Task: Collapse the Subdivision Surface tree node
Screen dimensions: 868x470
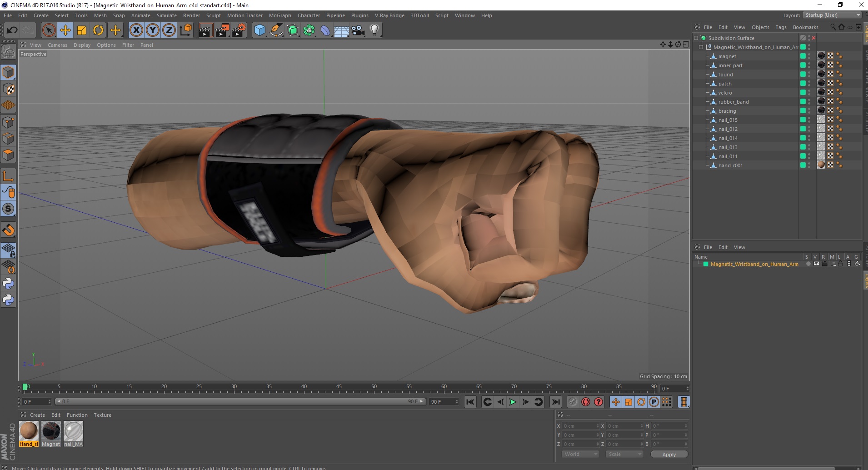Action: pyautogui.click(x=696, y=38)
